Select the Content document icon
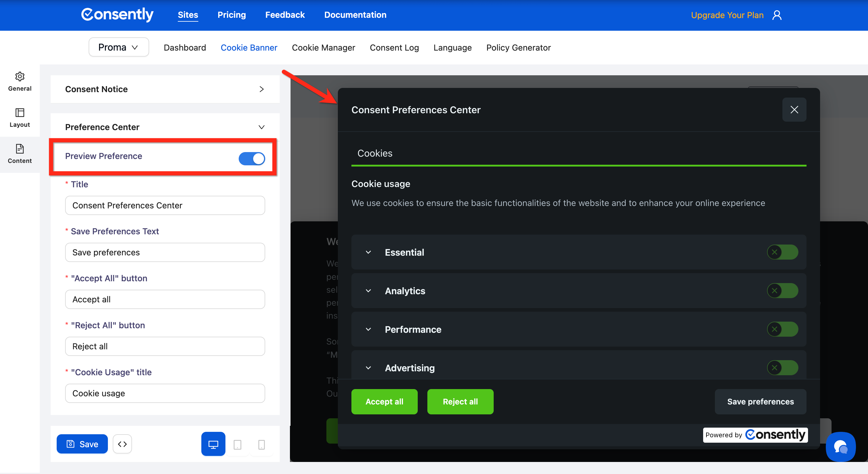This screenshot has width=868, height=474. [20, 149]
